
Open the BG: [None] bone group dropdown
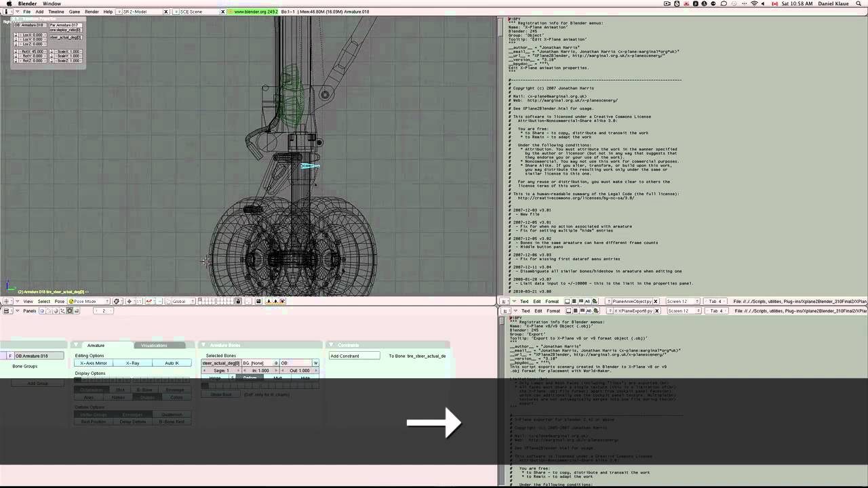[x=260, y=363]
